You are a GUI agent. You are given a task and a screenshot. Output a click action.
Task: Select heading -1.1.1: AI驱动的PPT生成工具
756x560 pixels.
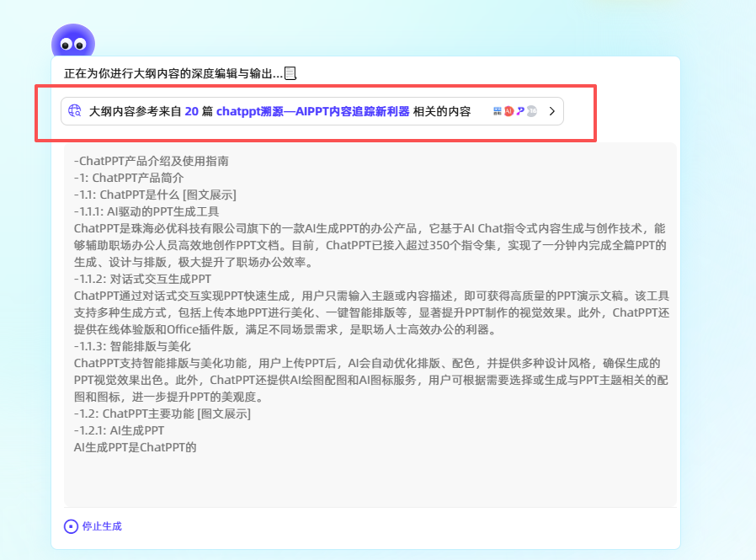coord(146,211)
